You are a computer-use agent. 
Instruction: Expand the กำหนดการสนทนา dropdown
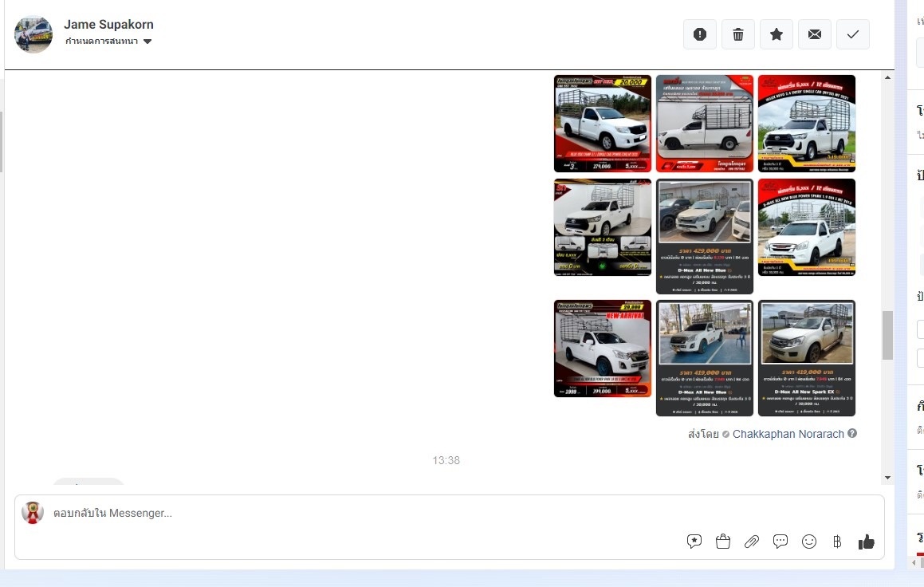tap(108, 41)
